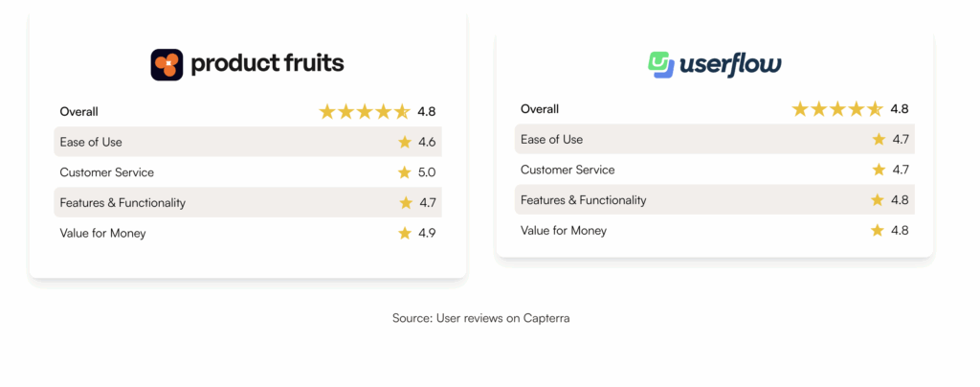Click Userflow overall five-star rating
Viewport: 980px width, 387px height.
837,108
